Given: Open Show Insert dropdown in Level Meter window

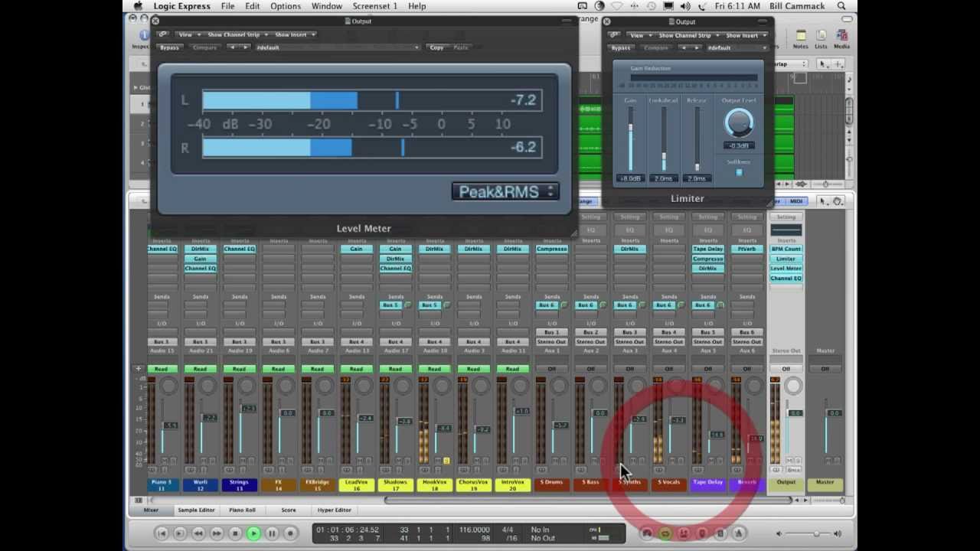Looking at the screenshot, I should click(294, 34).
